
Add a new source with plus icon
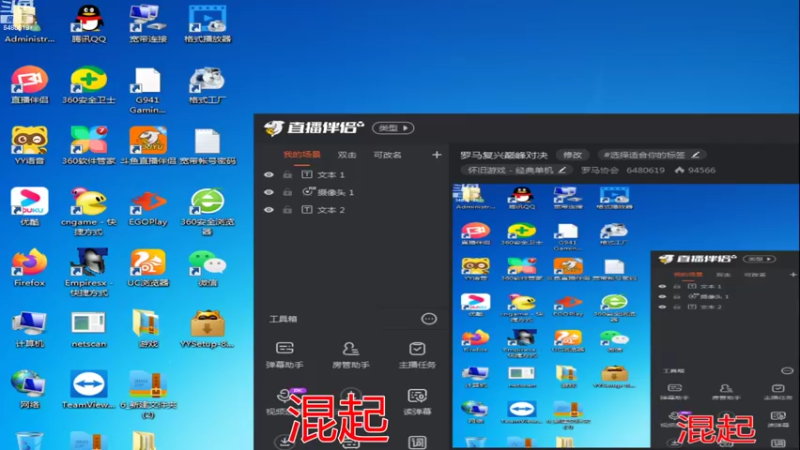(436, 155)
